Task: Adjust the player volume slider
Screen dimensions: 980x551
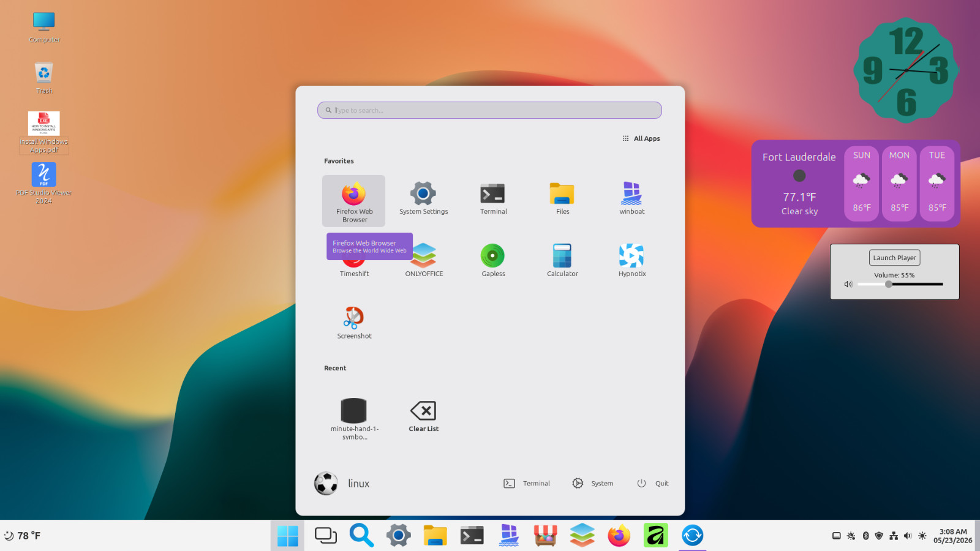Action: click(900, 284)
